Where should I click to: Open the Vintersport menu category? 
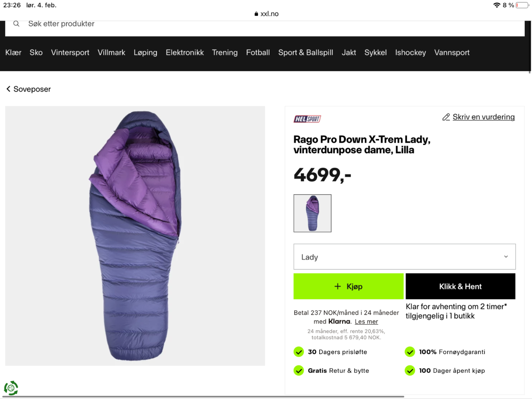[70, 52]
